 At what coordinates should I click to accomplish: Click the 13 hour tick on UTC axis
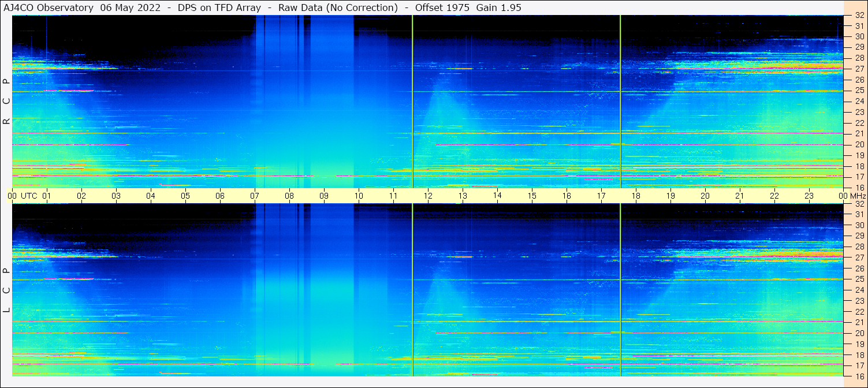(463, 196)
